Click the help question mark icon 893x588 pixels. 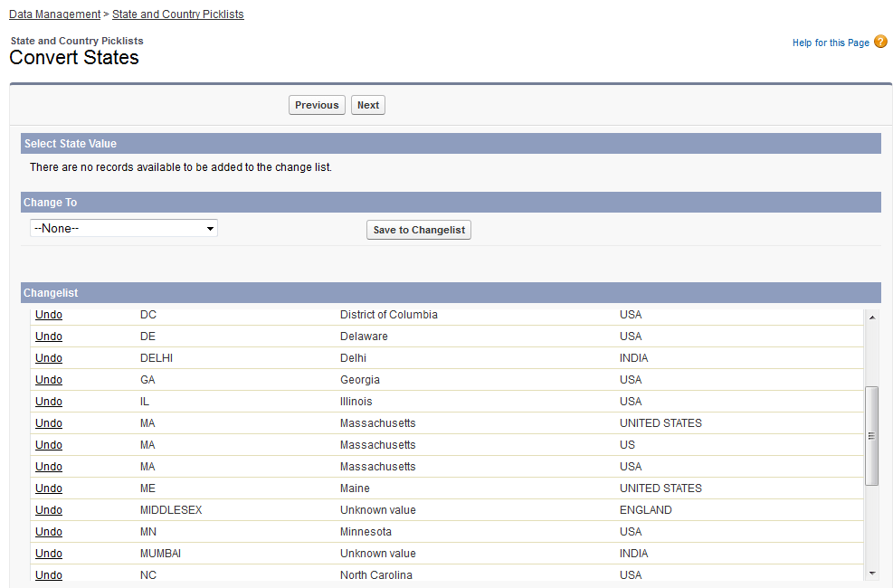[880, 42]
